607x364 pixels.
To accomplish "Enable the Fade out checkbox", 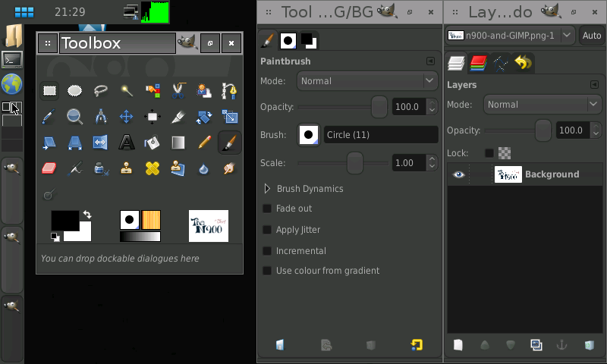I will tap(267, 209).
